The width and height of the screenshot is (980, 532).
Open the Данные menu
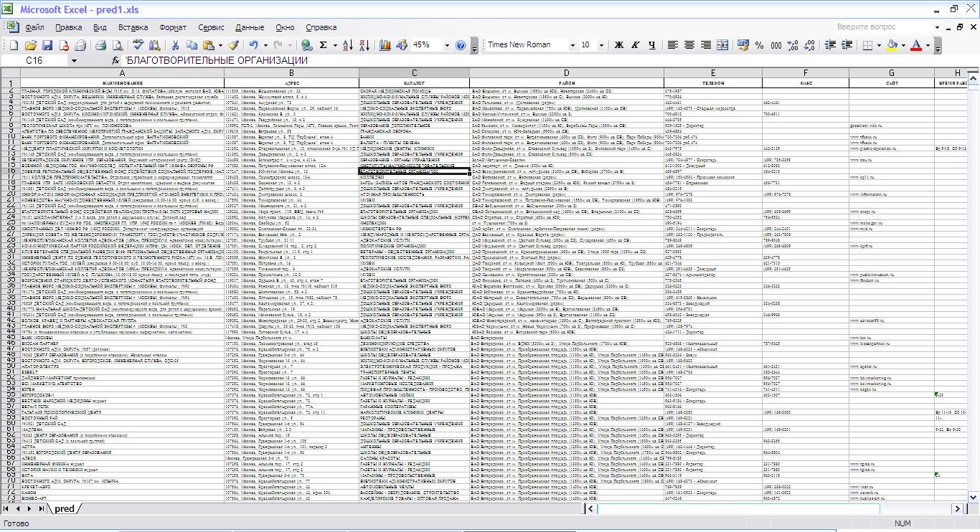point(250,27)
